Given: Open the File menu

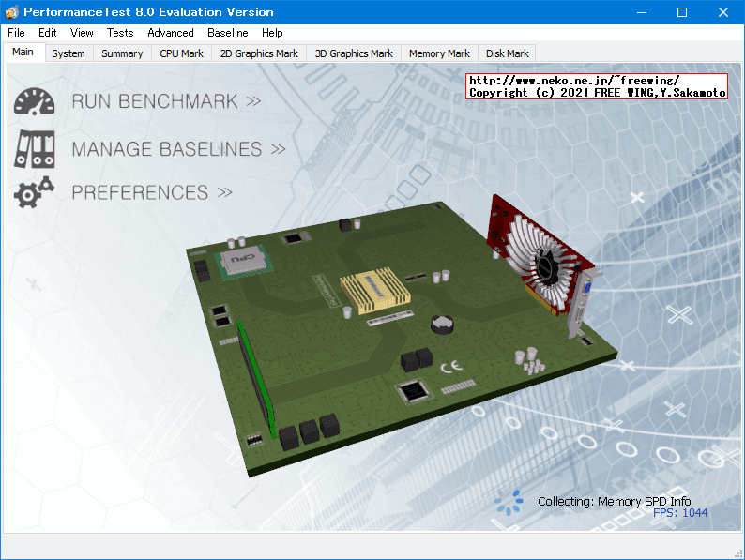Looking at the screenshot, I should (16, 33).
